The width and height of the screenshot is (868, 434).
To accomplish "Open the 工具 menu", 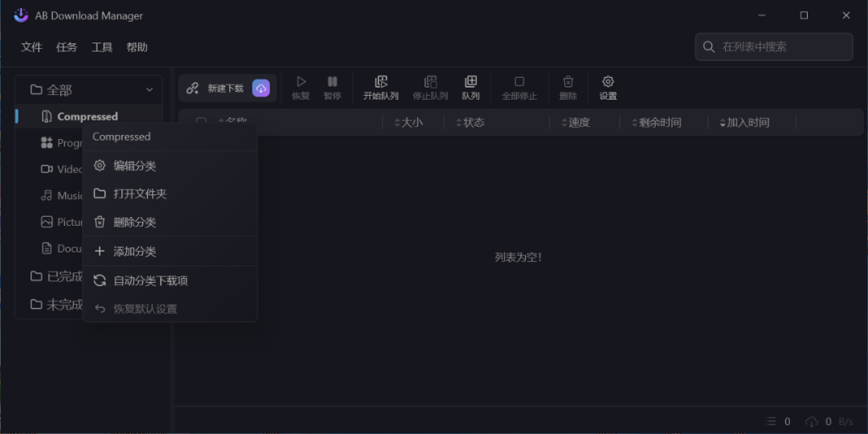I will click(x=102, y=47).
